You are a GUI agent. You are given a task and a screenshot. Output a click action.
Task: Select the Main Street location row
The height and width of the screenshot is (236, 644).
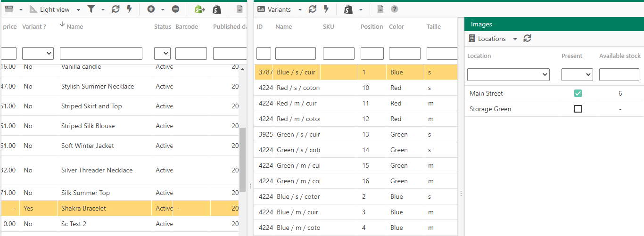pyautogui.click(x=554, y=93)
